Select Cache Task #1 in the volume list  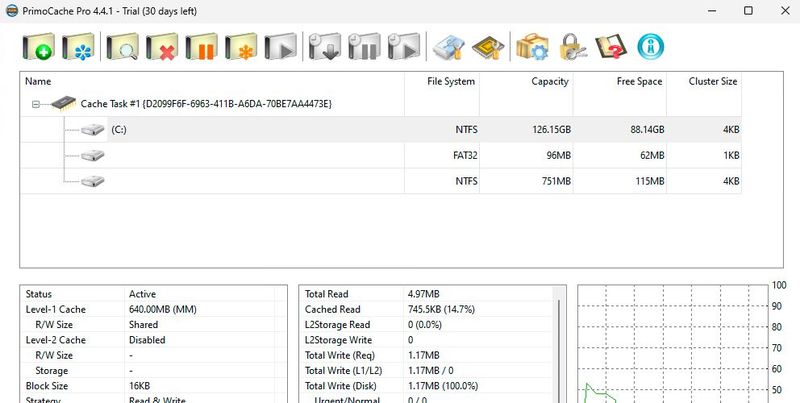[x=206, y=104]
